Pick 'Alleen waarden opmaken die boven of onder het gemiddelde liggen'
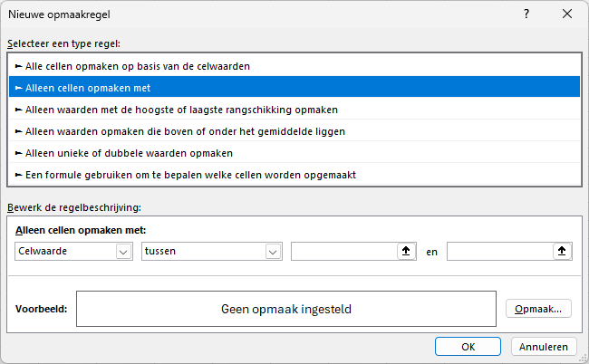Viewport: 589px width, 364px height. click(180, 131)
